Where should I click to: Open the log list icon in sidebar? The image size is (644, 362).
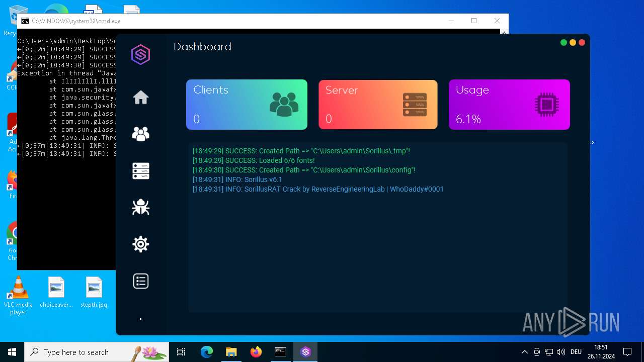pos(140,281)
